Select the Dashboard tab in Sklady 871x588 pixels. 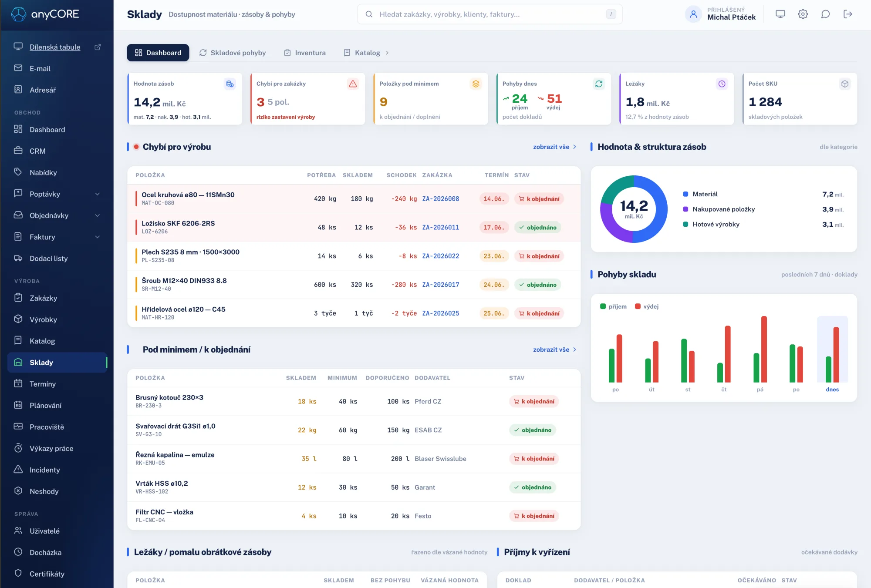pos(158,53)
